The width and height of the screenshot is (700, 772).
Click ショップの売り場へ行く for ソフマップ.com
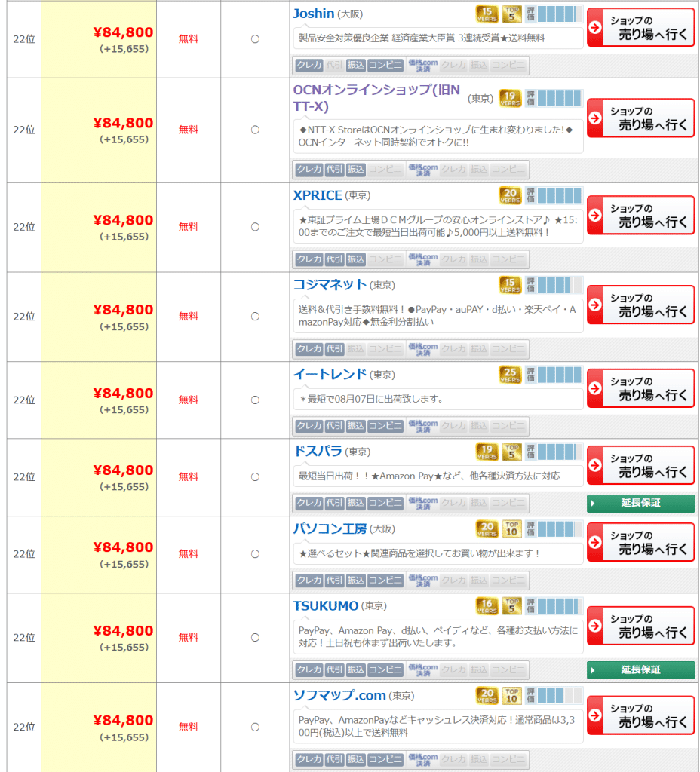(640, 715)
